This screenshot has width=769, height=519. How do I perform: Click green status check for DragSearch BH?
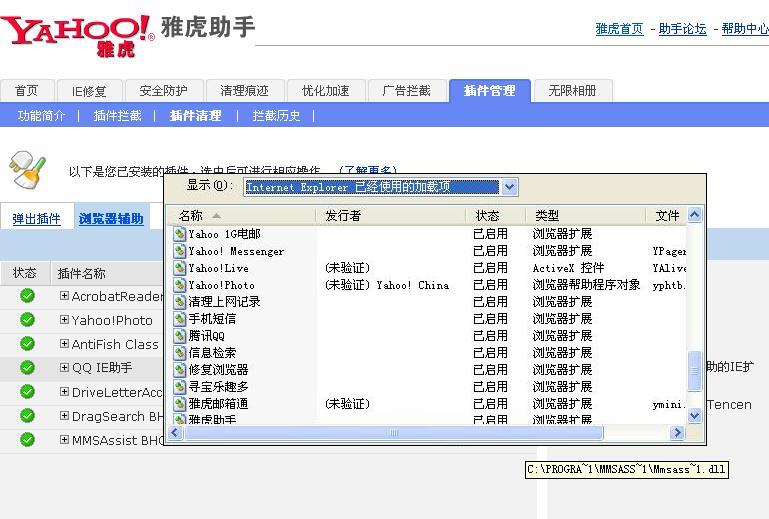click(x=27, y=415)
